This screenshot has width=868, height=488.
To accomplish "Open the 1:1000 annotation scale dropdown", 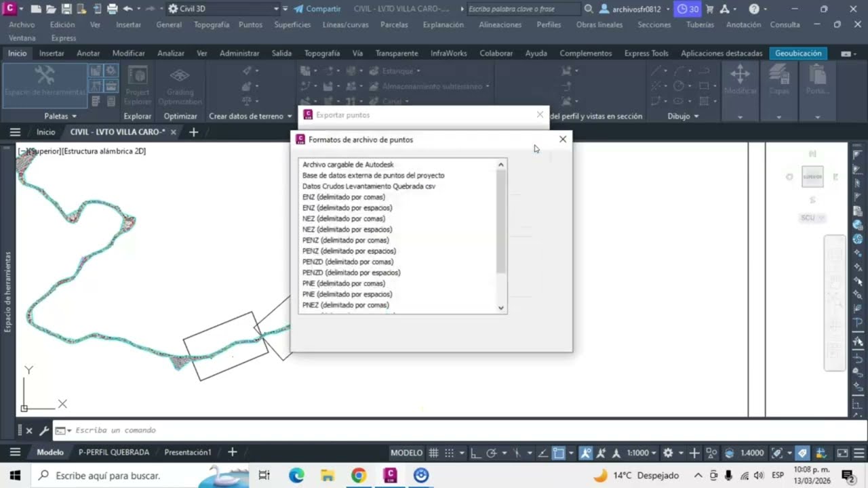I will tap(642, 453).
